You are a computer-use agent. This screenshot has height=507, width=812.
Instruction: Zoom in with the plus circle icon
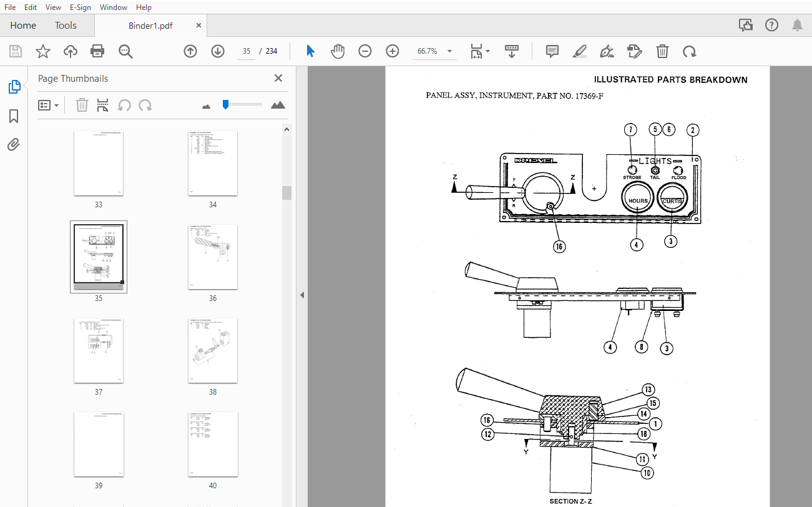coord(393,51)
